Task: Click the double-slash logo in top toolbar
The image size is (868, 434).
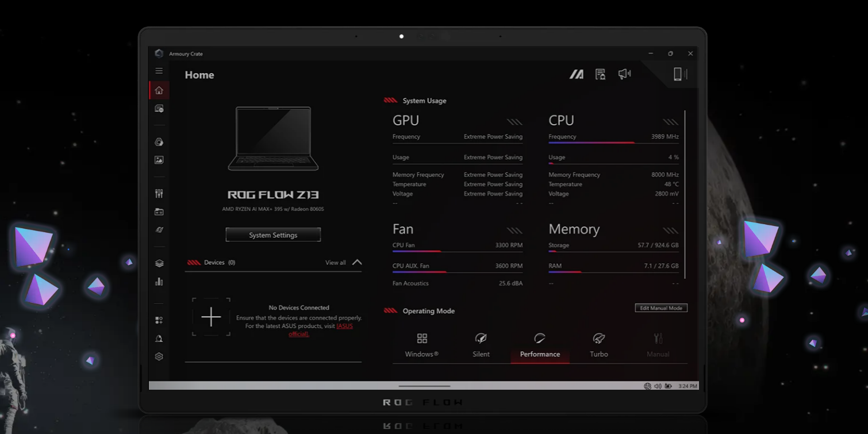Action: point(577,74)
